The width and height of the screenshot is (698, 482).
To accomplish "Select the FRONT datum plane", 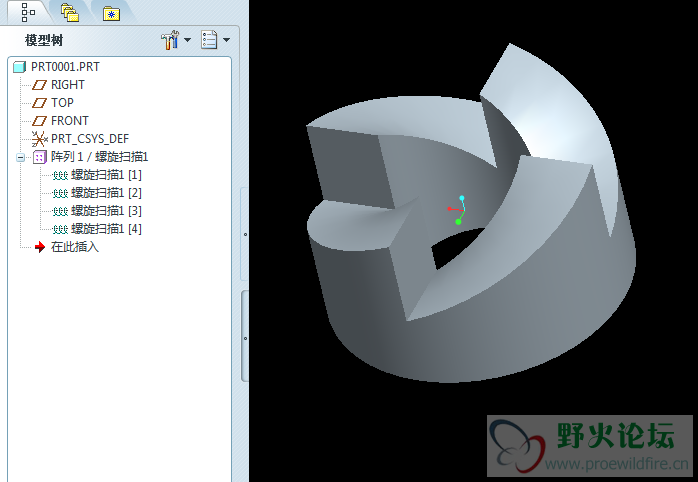I will 69,121.
